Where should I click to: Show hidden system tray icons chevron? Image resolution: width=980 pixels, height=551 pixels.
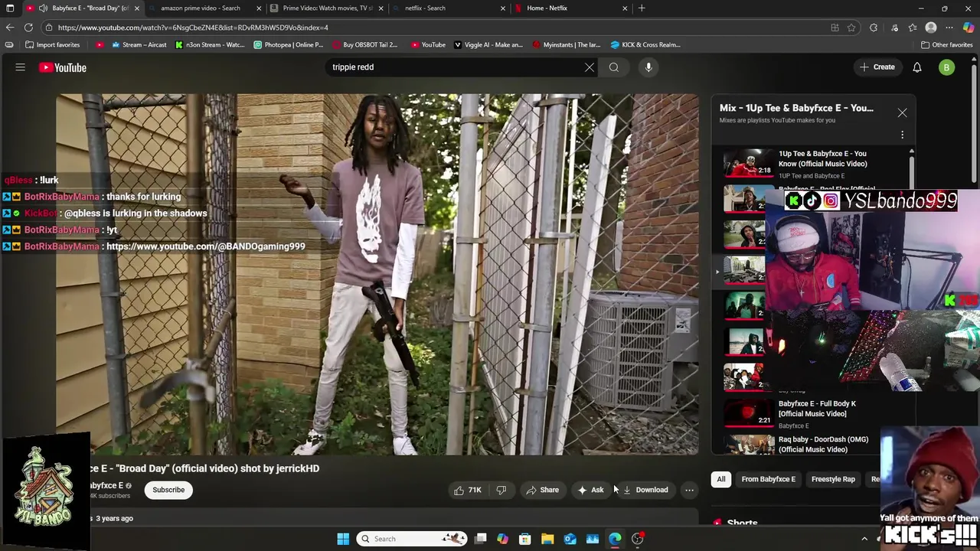pos(864,539)
